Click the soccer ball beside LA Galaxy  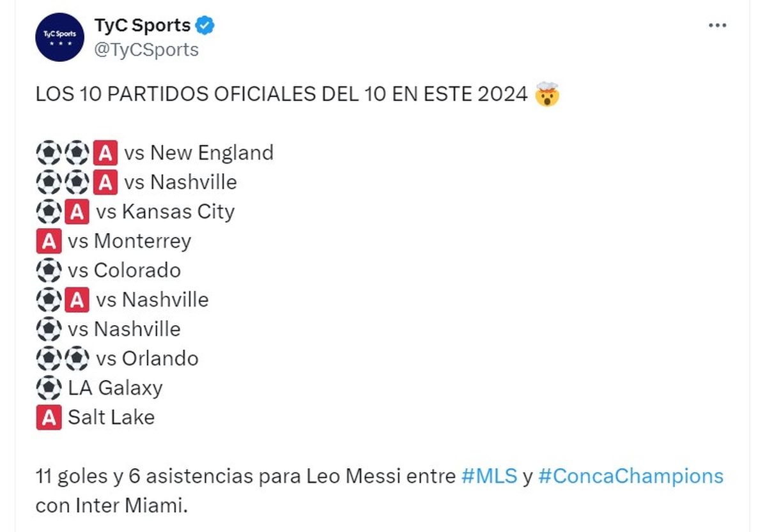coord(49,388)
